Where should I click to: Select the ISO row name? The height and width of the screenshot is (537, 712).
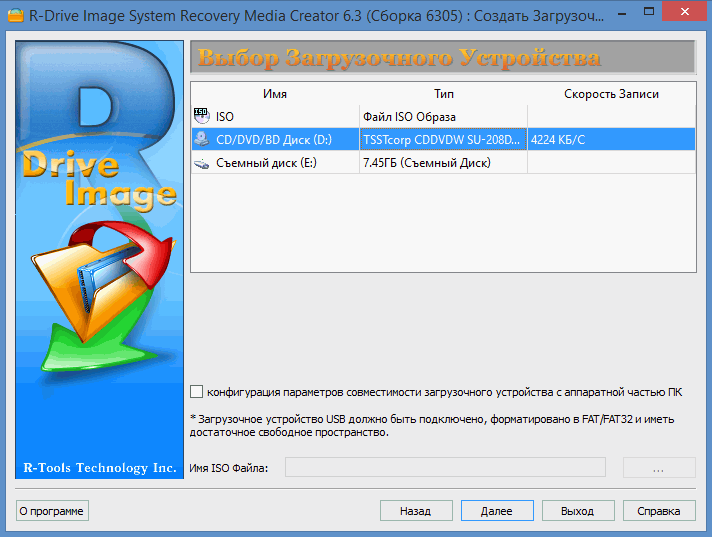click(224, 117)
